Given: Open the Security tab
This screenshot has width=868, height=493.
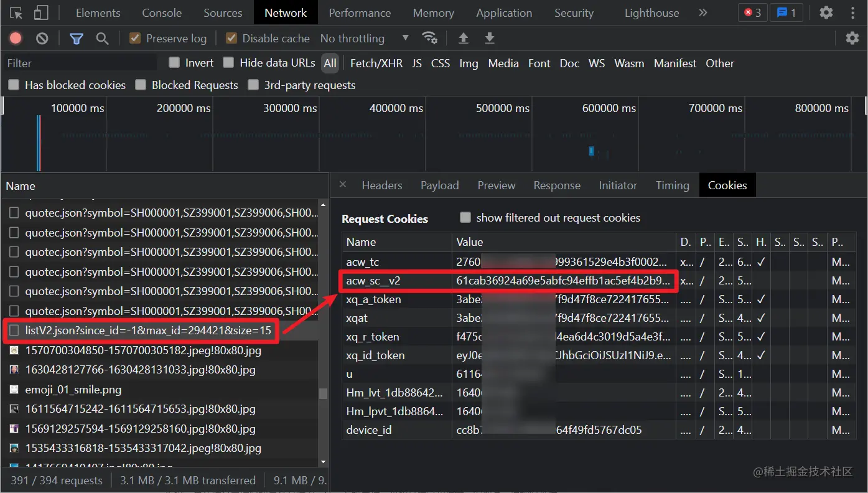Looking at the screenshot, I should pos(574,12).
